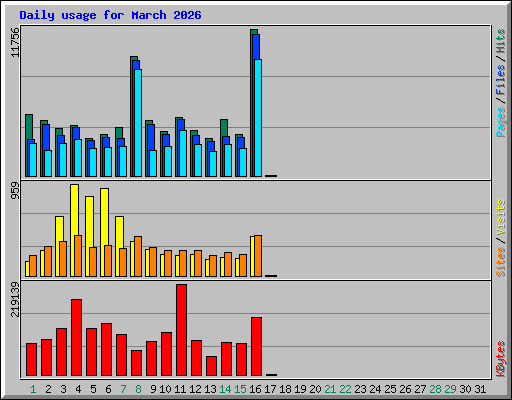This screenshot has height=400, width=512.
Task: Click day label 30 on the x-axis
Action: pyautogui.click(x=465, y=389)
